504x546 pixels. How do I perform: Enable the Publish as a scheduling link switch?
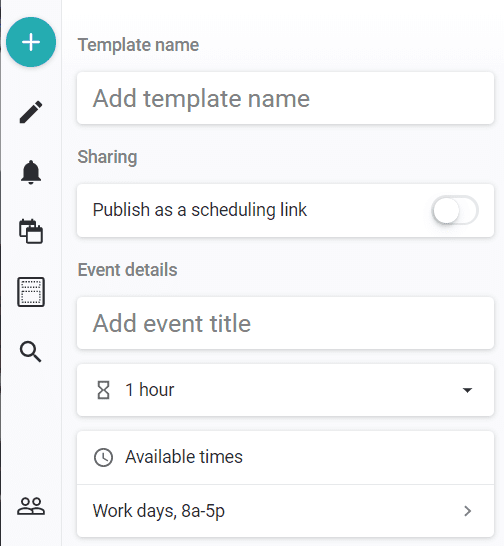[455, 210]
